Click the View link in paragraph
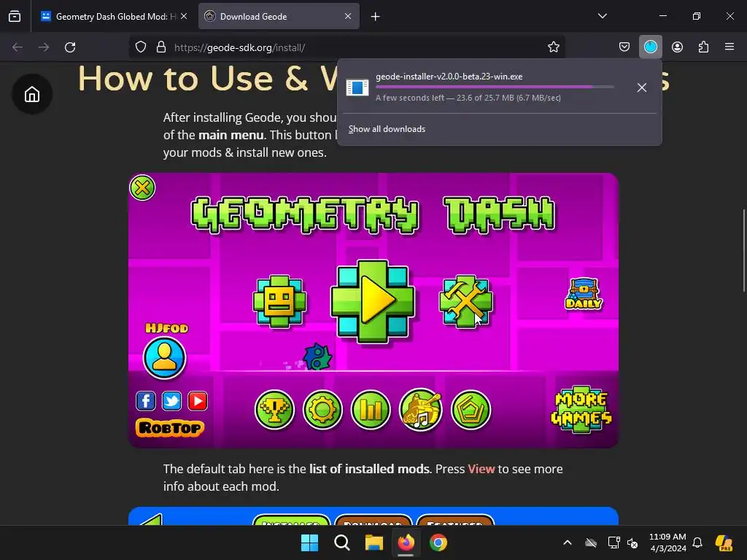The image size is (747, 560). 481,469
